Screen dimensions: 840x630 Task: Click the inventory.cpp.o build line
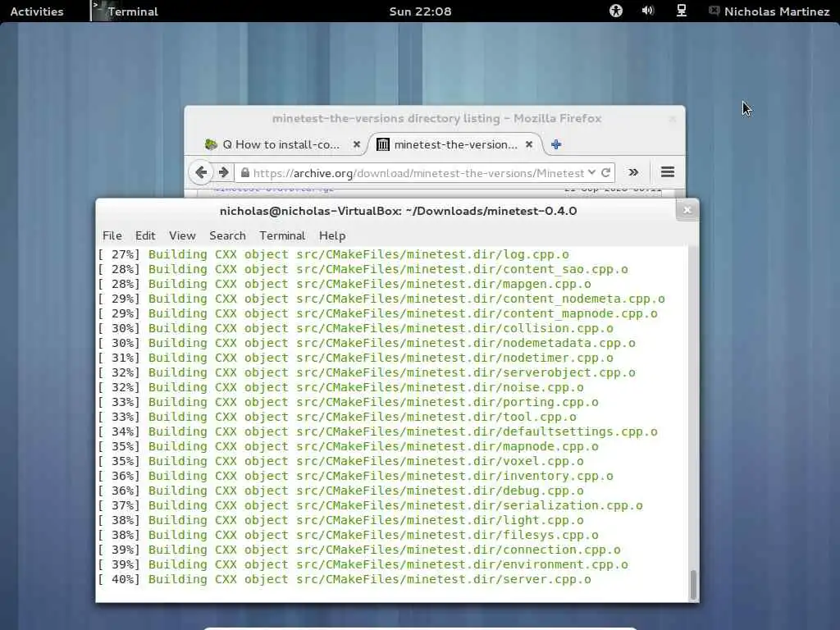[x=355, y=476]
